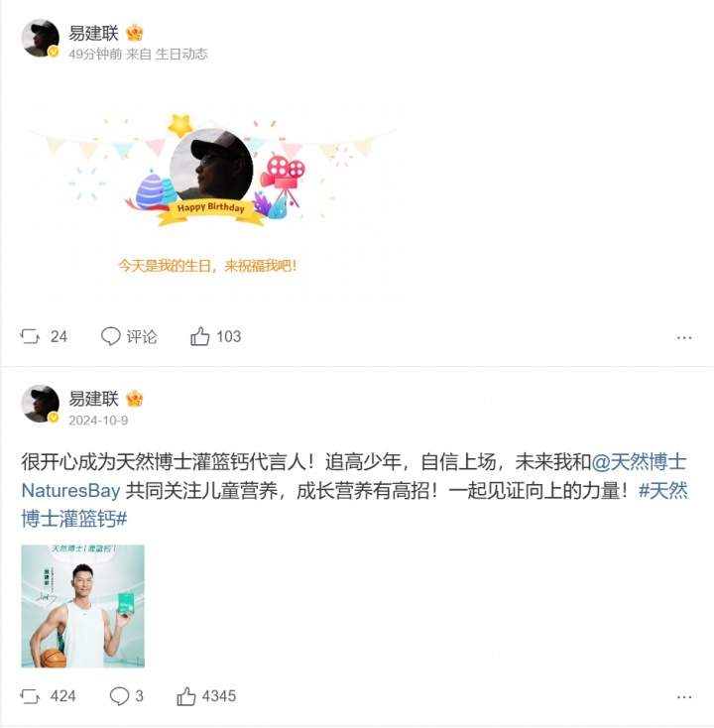Open the 3 comments on the second post
Viewport: 714px width, 728px height.
tap(126, 696)
